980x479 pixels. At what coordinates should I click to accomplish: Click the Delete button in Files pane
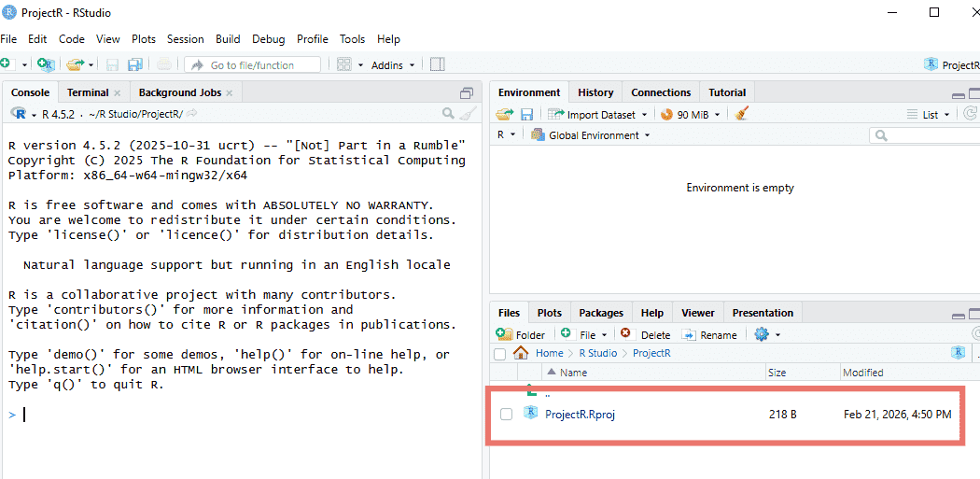click(x=645, y=334)
